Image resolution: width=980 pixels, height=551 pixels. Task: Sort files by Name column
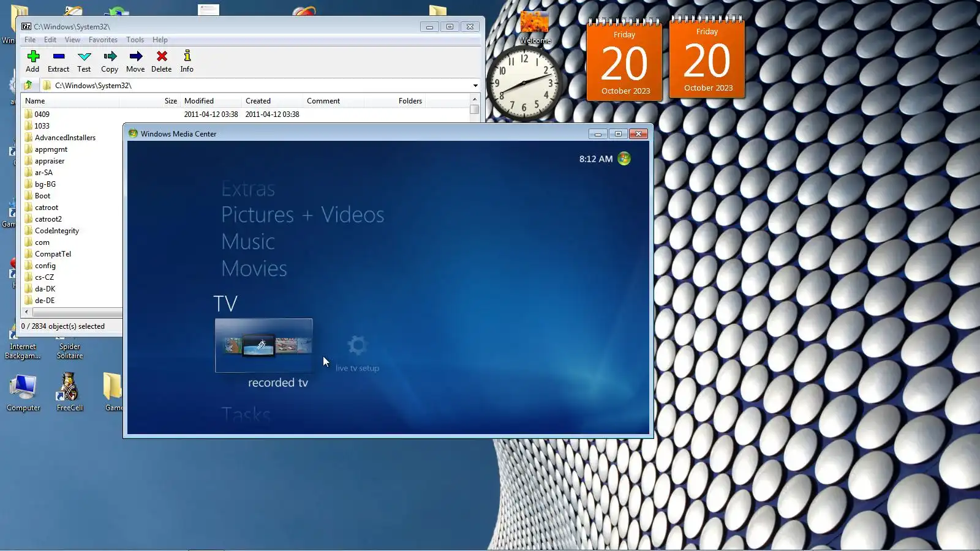(x=35, y=101)
